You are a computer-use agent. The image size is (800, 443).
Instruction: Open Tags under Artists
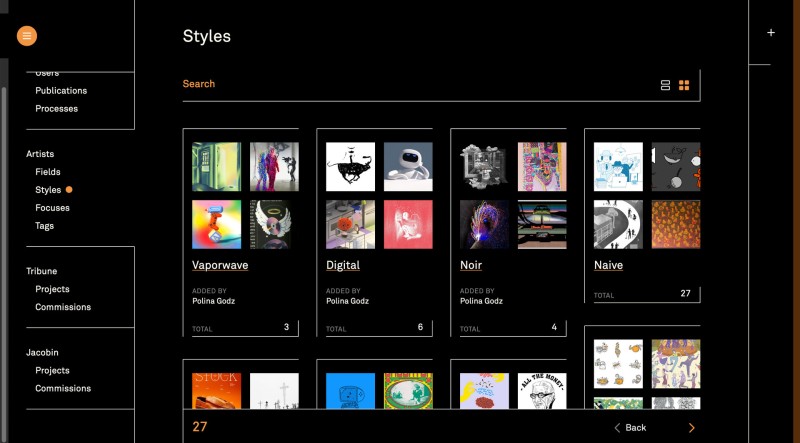coord(45,226)
